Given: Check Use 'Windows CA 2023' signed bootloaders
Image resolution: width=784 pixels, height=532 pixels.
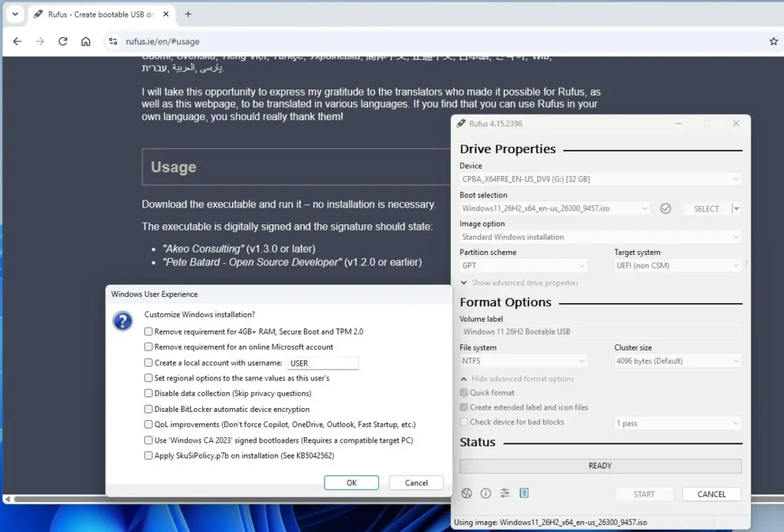Looking at the screenshot, I should click(x=149, y=440).
